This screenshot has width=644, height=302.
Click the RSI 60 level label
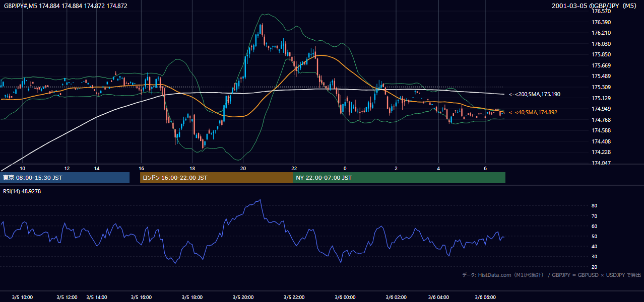click(x=594, y=226)
